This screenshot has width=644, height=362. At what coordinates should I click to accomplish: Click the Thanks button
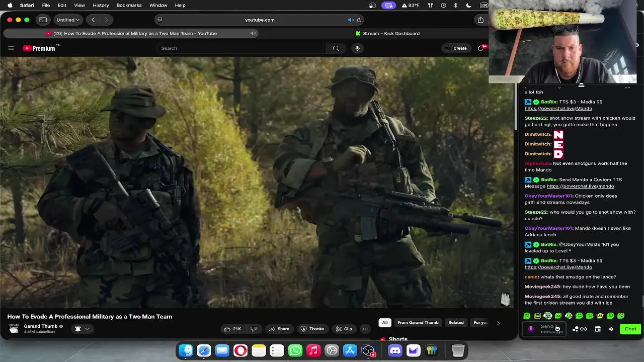(x=312, y=329)
